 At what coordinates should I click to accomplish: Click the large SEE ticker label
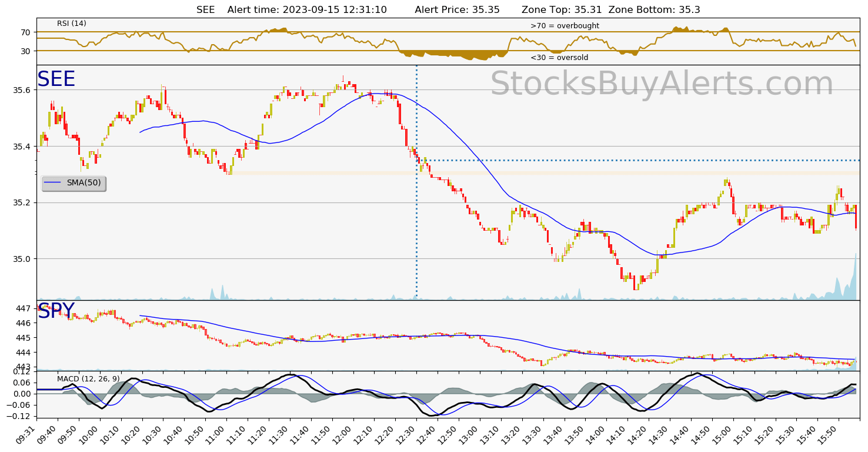56,79
